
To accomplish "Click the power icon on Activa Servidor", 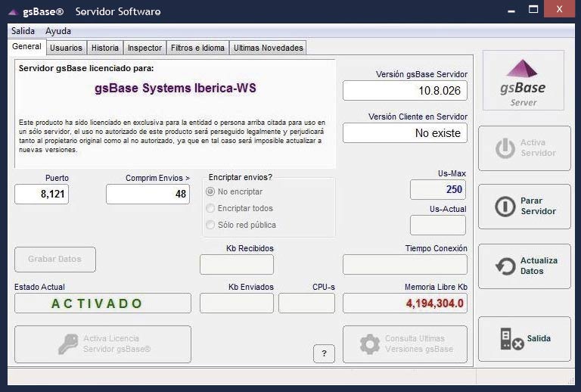I will 505,148.
